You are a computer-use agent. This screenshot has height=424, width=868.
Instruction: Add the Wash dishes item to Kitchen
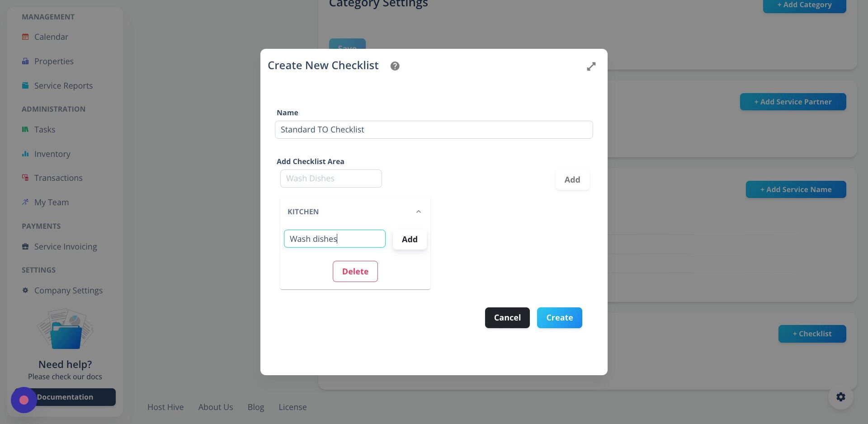click(409, 239)
